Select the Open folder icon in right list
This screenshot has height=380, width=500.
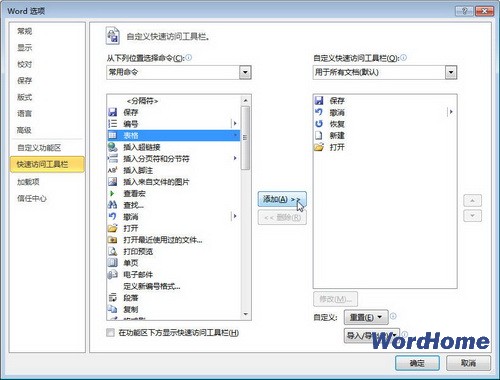[319, 147]
